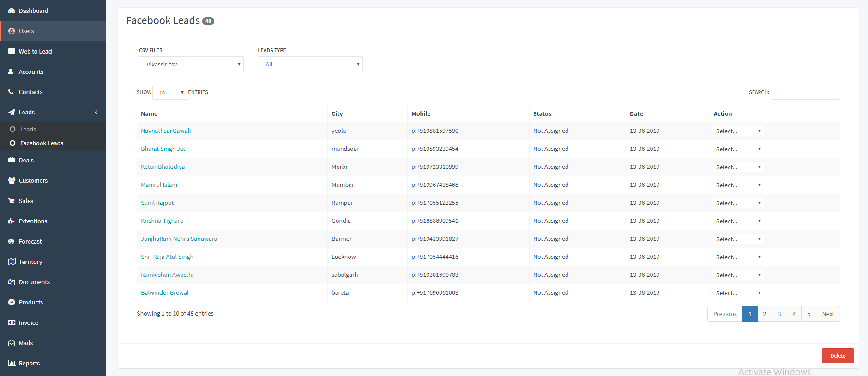Screen dimensions: 868x376
Task: Click the Previous pagination button
Action: click(725, 314)
